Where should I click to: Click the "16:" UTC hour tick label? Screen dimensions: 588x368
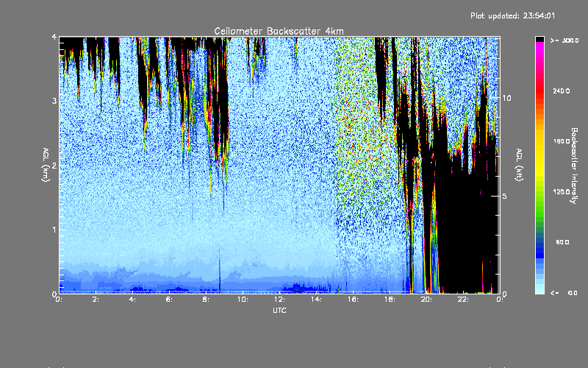[x=353, y=300]
